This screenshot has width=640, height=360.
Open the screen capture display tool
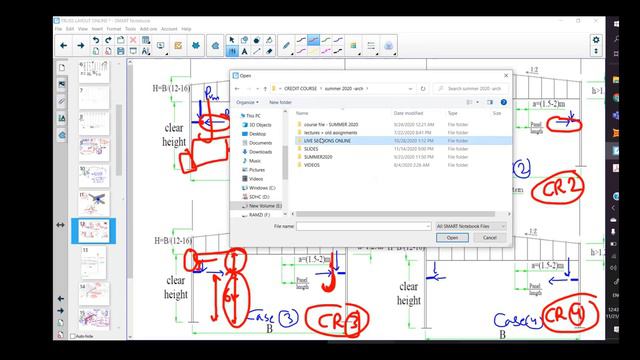(160, 46)
